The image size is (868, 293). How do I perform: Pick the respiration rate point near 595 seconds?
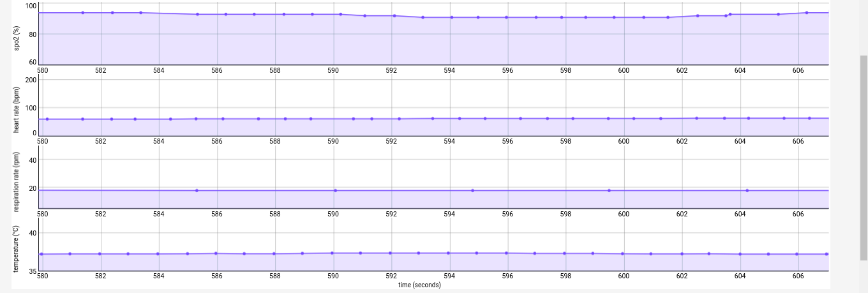472,190
